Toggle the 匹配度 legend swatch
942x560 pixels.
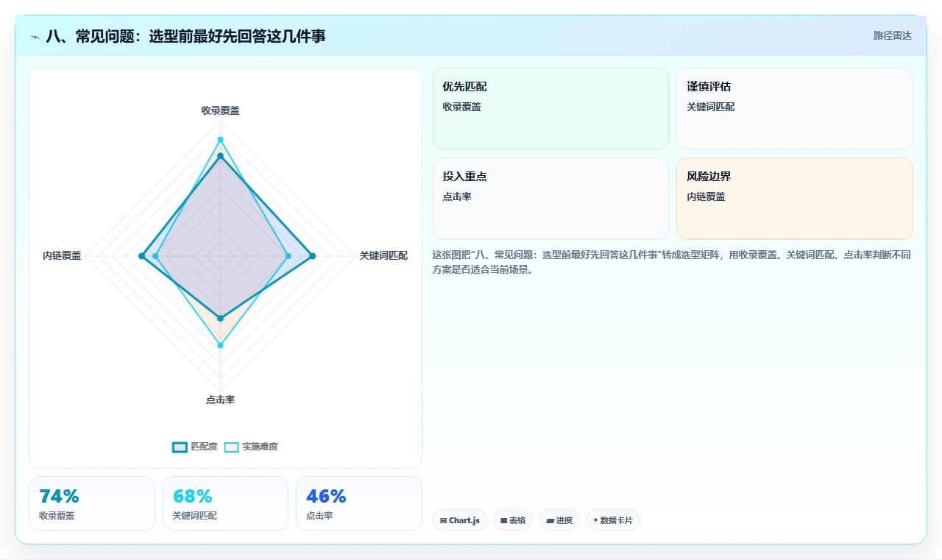click(x=180, y=447)
